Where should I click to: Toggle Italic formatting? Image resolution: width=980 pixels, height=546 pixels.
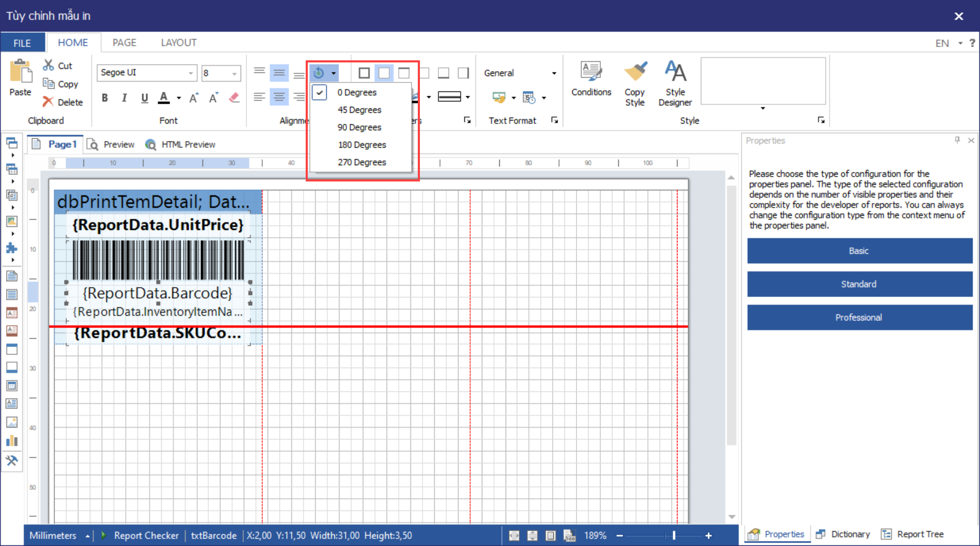tap(124, 98)
